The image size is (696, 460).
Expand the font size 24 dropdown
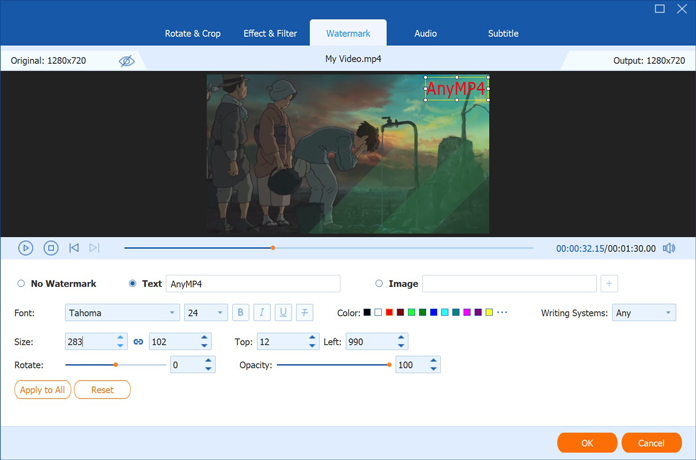pyautogui.click(x=206, y=313)
